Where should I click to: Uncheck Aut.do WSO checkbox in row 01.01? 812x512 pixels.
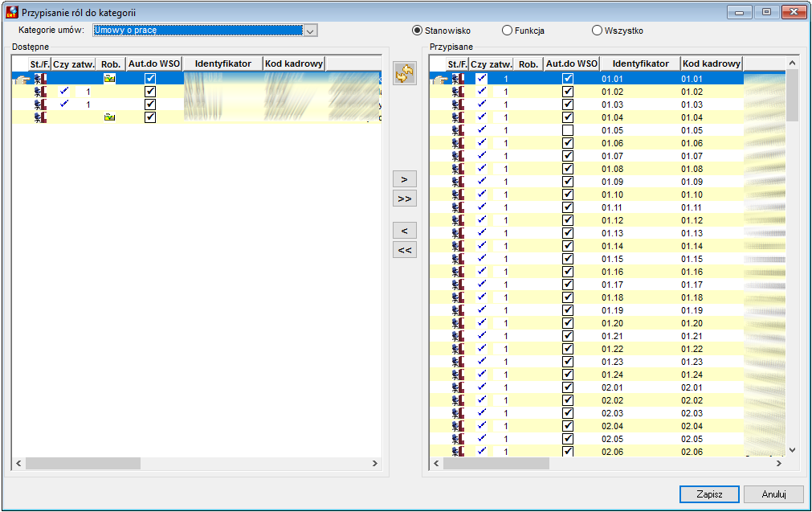click(568, 79)
